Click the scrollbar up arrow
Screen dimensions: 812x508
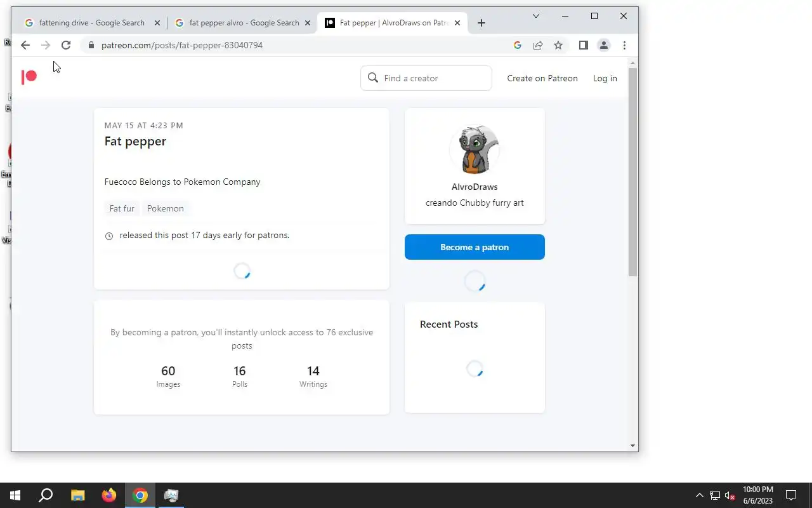point(632,62)
